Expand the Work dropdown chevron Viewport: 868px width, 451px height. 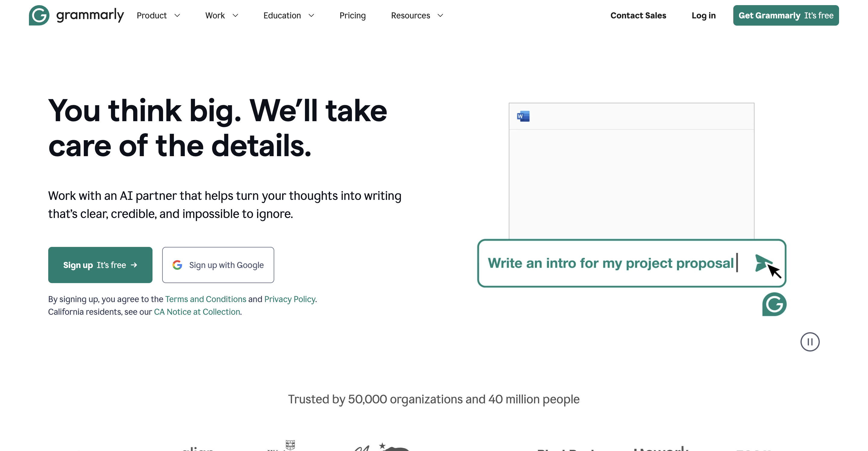point(235,15)
